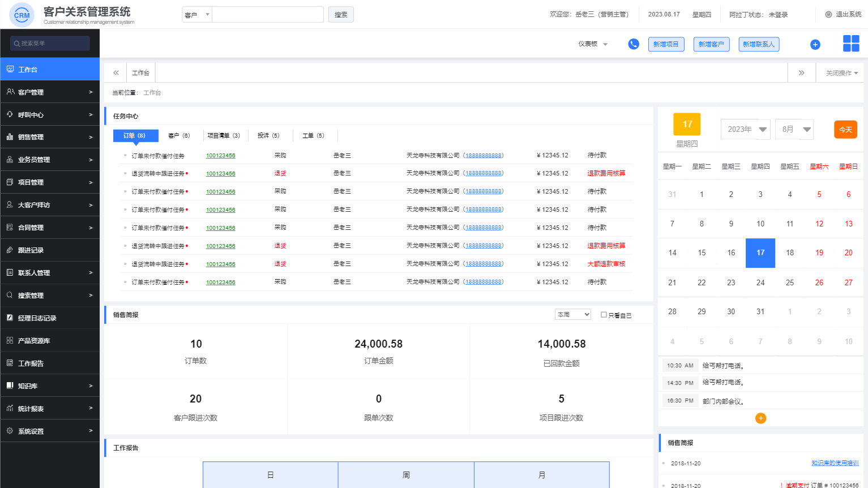Click the 客户管理 people icon

(10, 92)
